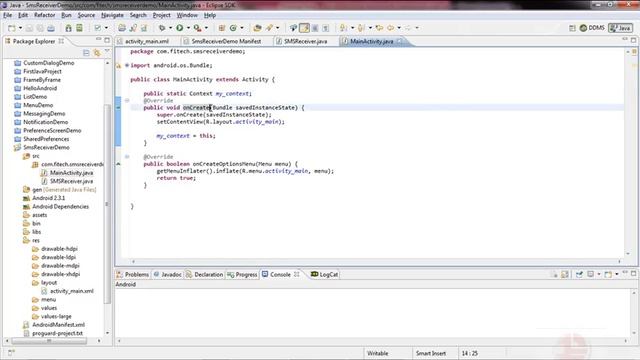The image size is (640, 360).
Task: Click the green Run button
Action: pos(180,28)
